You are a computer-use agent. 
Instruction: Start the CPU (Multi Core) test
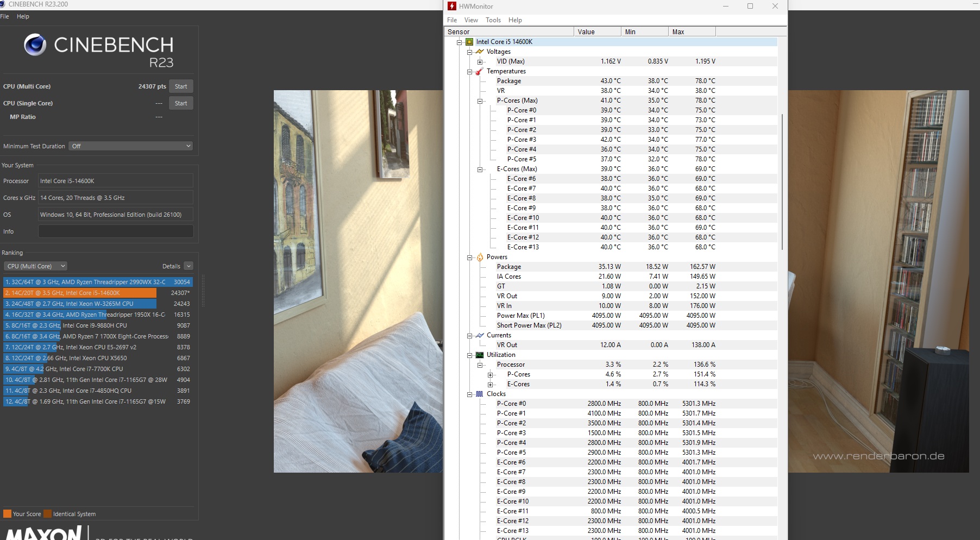point(181,86)
